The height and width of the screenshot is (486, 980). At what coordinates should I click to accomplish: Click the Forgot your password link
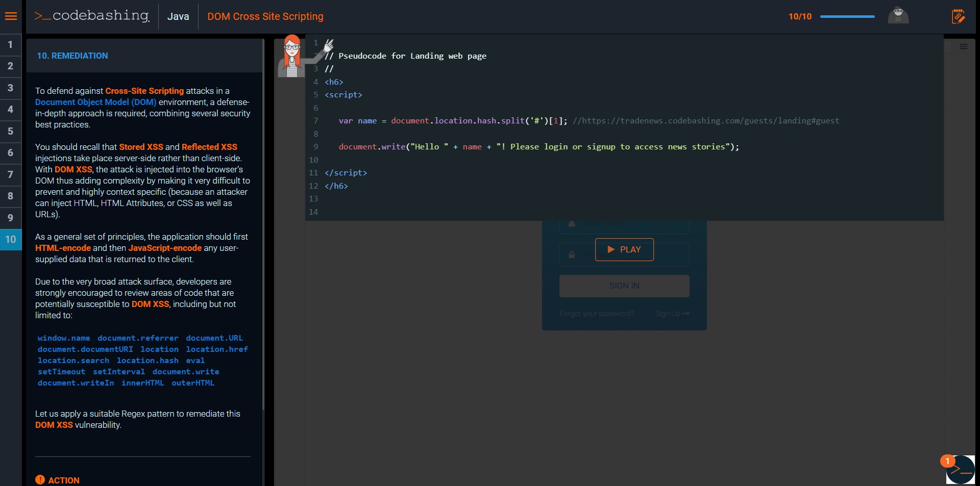click(596, 314)
